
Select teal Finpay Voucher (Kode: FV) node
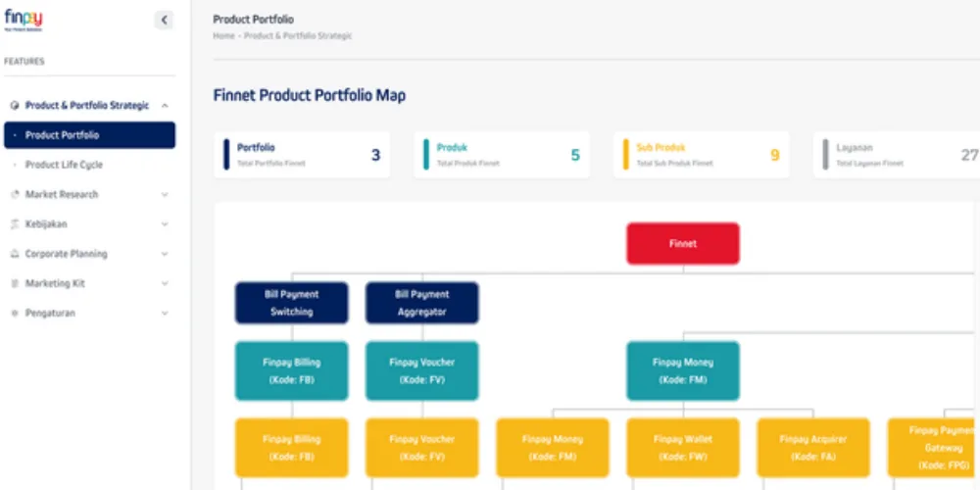point(421,370)
